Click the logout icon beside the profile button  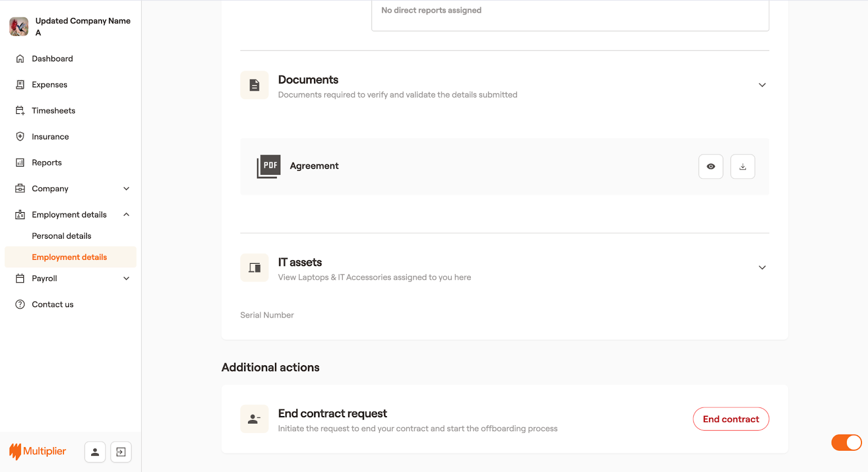pyautogui.click(x=121, y=452)
